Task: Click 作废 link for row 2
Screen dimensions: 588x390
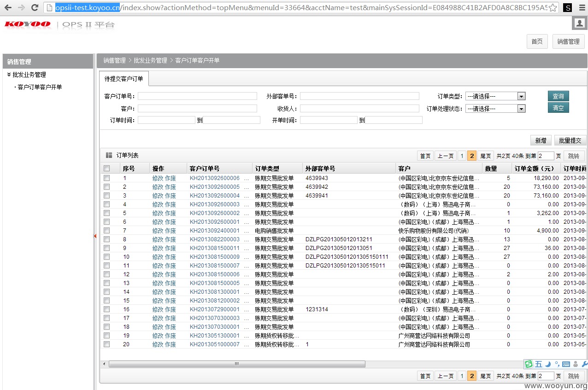Action: pos(171,187)
